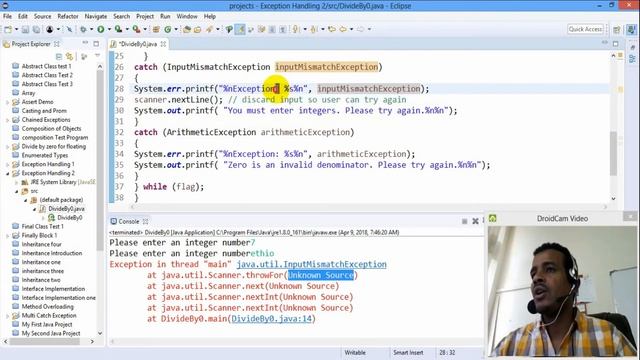Click the External Tools run icon
The height and width of the screenshot is (360, 640).
point(136,29)
